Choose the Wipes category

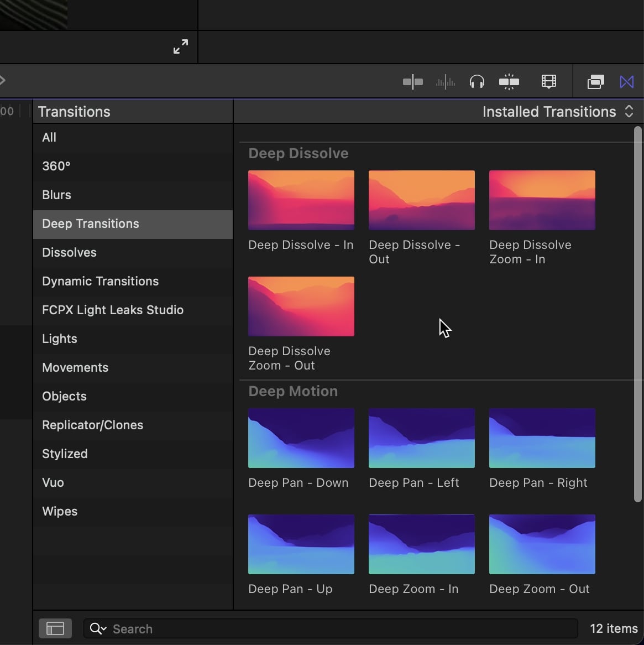pyautogui.click(x=60, y=511)
